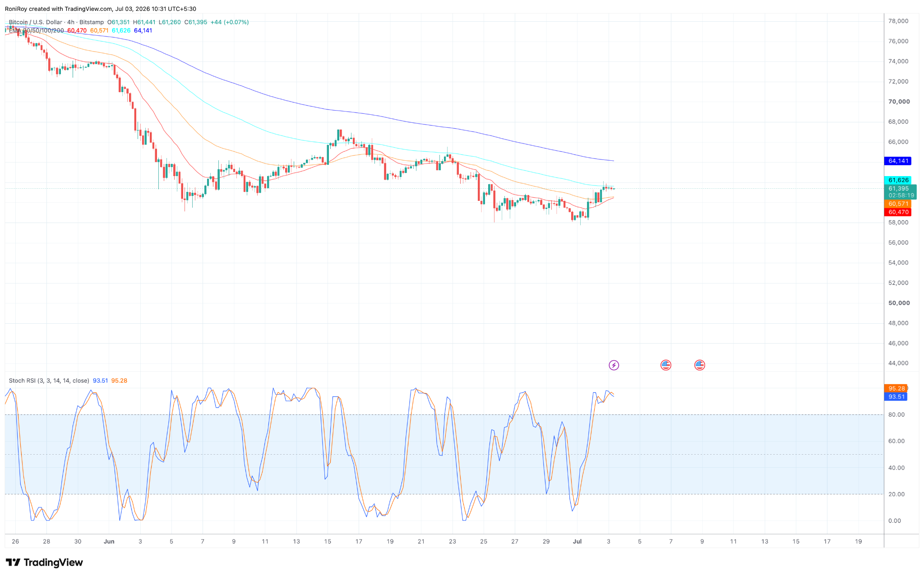The height and width of the screenshot is (577, 924).
Task: Select the blue 64,141 EMA price label
Action: click(x=898, y=161)
